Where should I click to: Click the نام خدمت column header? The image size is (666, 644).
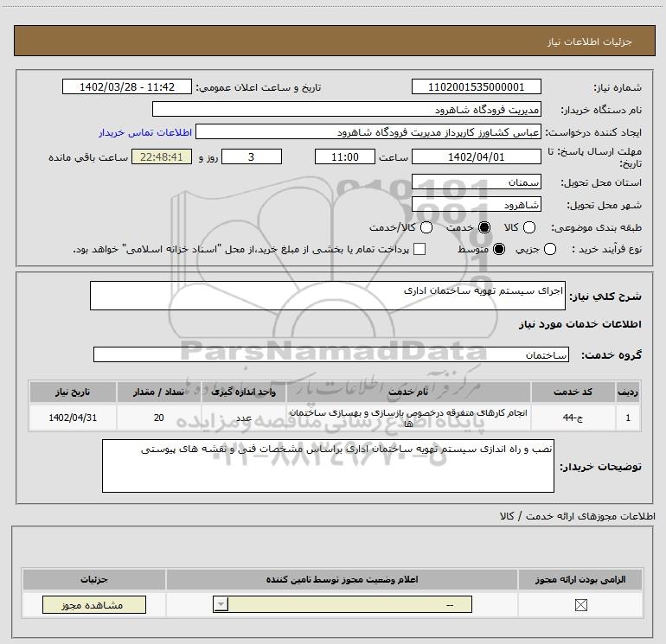click(408, 392)
